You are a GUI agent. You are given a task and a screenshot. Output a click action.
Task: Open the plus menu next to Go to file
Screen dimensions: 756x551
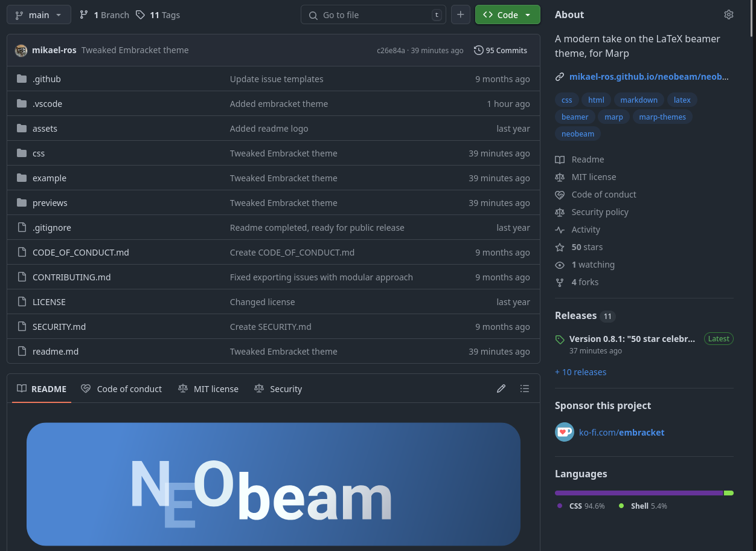tap(461, 14)
